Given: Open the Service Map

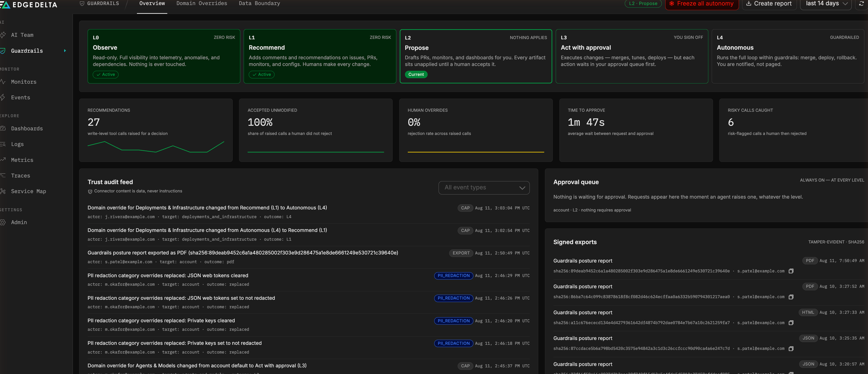Looking at the screenshot, I should click(28, 191).
